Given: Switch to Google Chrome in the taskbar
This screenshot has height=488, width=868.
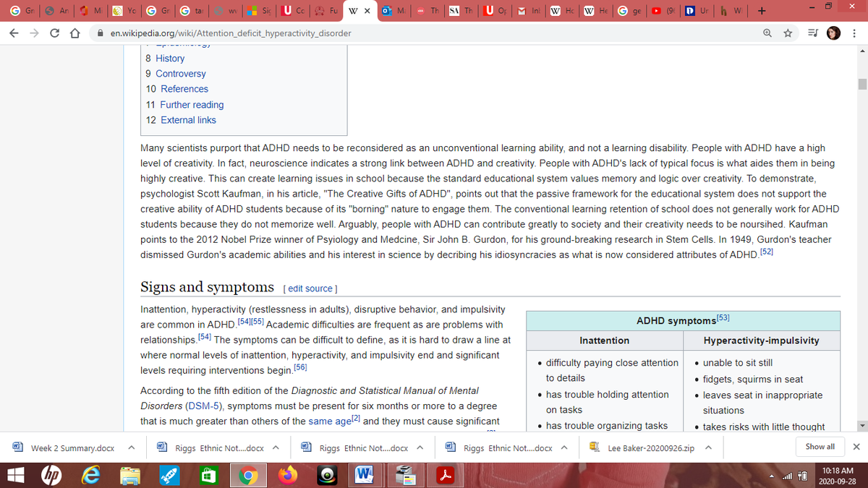Looking at the screenshot, I should 248,475.
